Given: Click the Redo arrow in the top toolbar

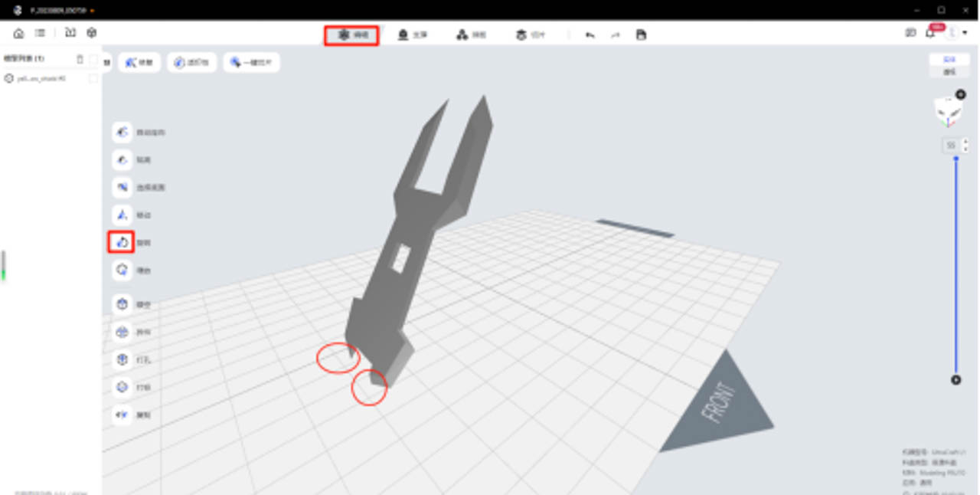Looking at the screenshot, I should [614, 34].
